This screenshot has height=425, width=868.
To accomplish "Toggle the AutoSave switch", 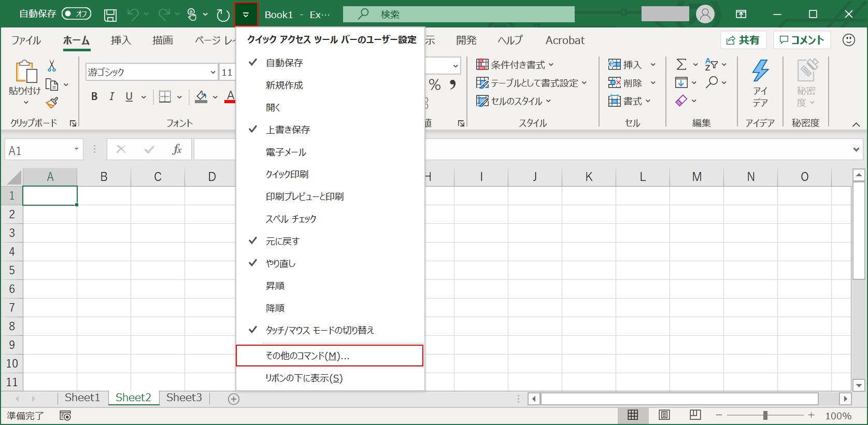I will pos(77,14).
